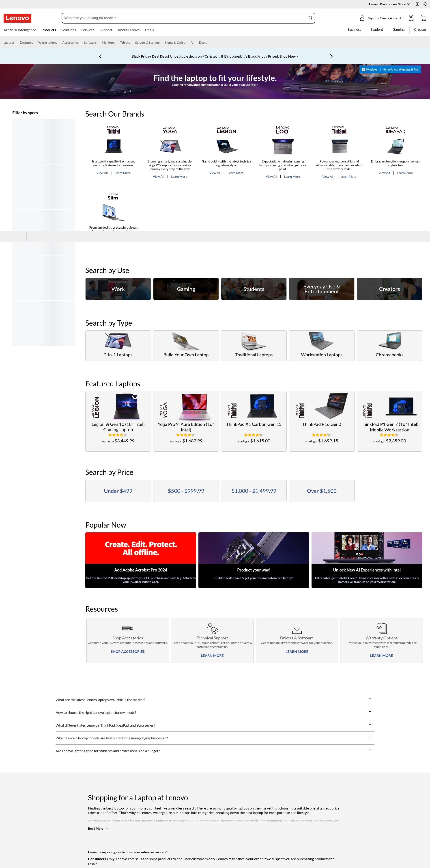
Task: Open the Creators use category tile
Action: click(x=390, y=289)
